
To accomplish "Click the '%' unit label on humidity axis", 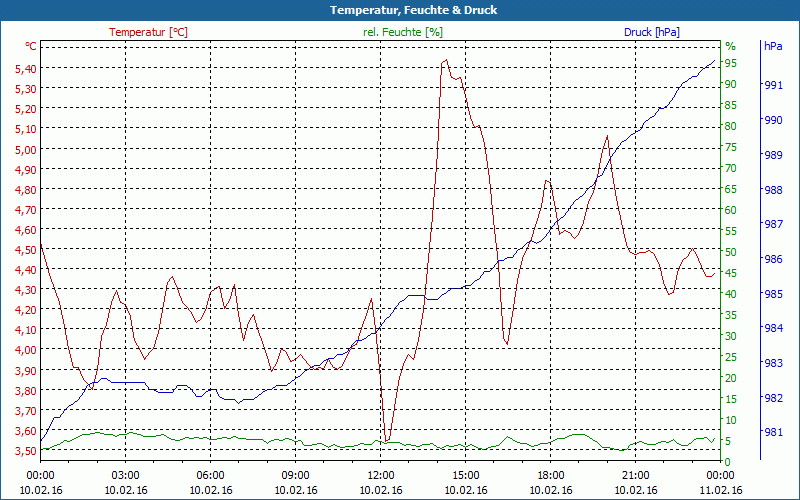I will [731, 46].
